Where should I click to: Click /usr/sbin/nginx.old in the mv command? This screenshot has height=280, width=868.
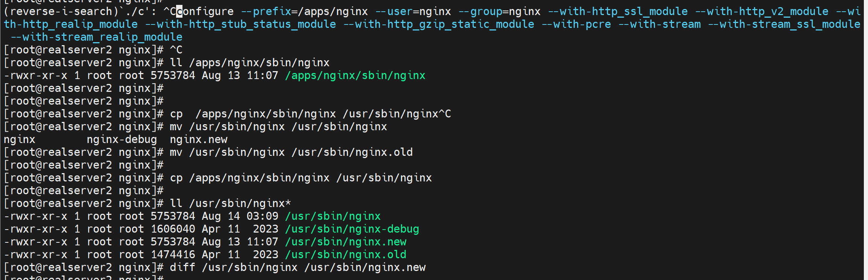(x=352, y=152)
